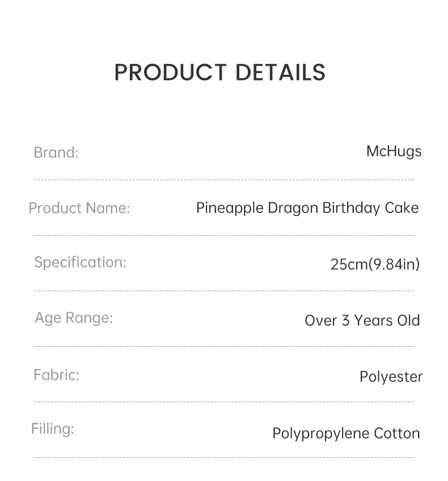Click the word Dragon in product name
The height and width of the screenshot is (481, 448).
click(293, 209)
